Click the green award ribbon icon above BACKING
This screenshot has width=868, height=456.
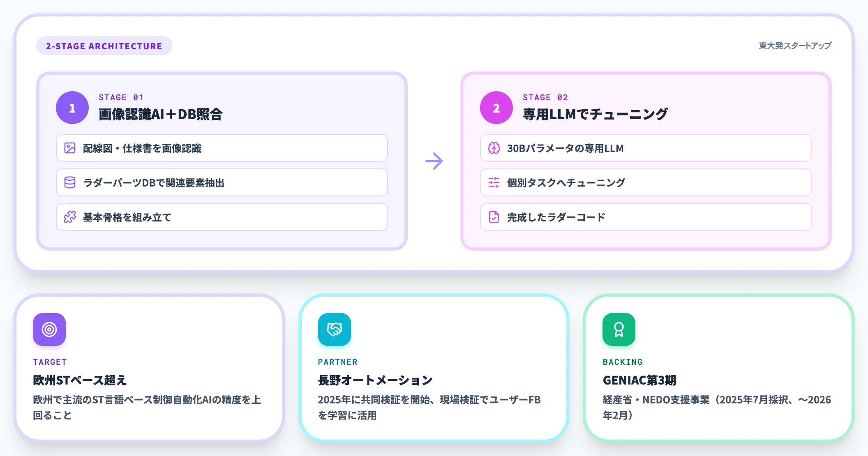[x=619, y=329]
